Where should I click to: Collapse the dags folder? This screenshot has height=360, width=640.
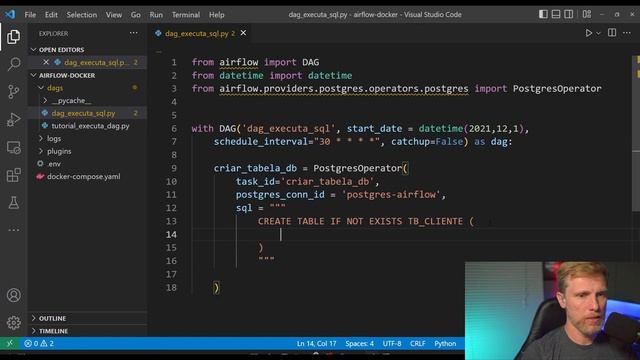tap(55, 88)
